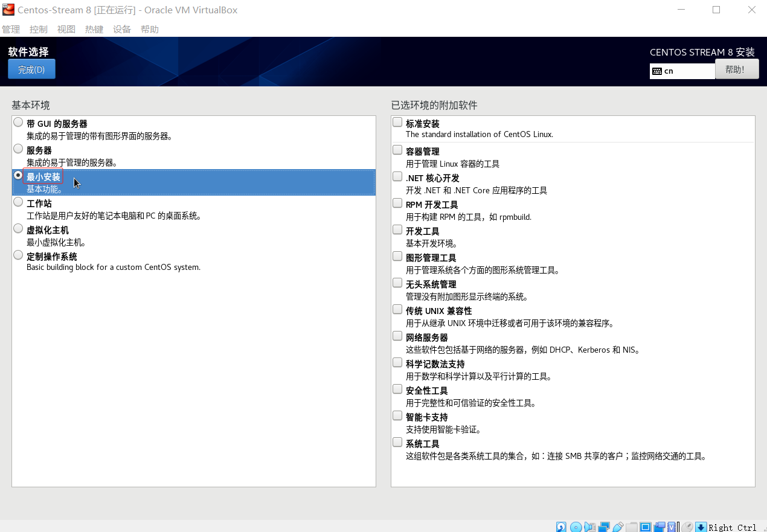Screen dimensions: 767x532
Task: Enable the 系统工具 checkbox
Action: point(397,442)
